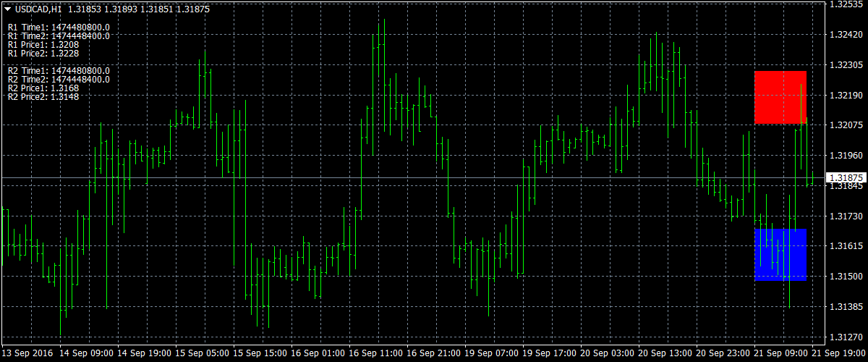Click the 19 Sep 07:00 time label

coord(491,353)
